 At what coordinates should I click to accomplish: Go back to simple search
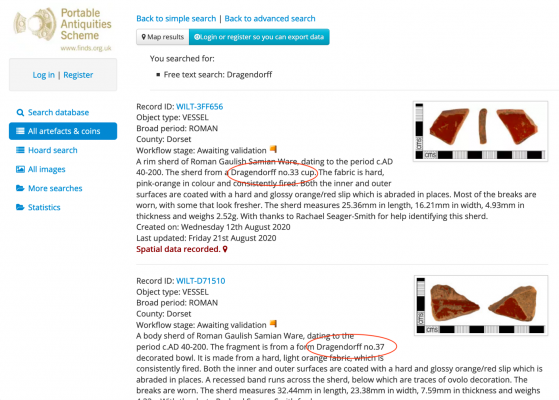click(176, 19)
